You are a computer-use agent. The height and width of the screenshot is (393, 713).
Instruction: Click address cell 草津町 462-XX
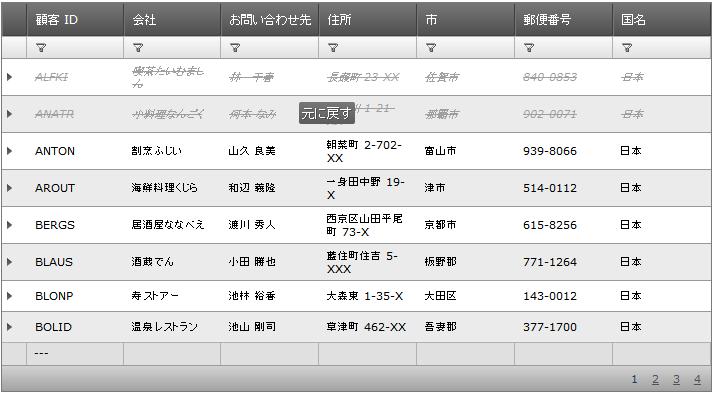click(x=368, y=327)
